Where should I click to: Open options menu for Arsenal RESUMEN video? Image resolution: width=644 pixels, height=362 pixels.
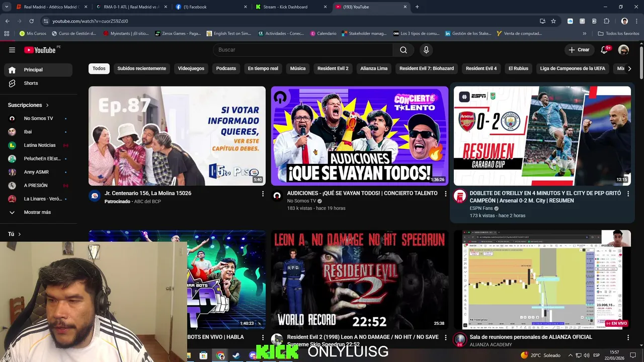pos(628,194)
